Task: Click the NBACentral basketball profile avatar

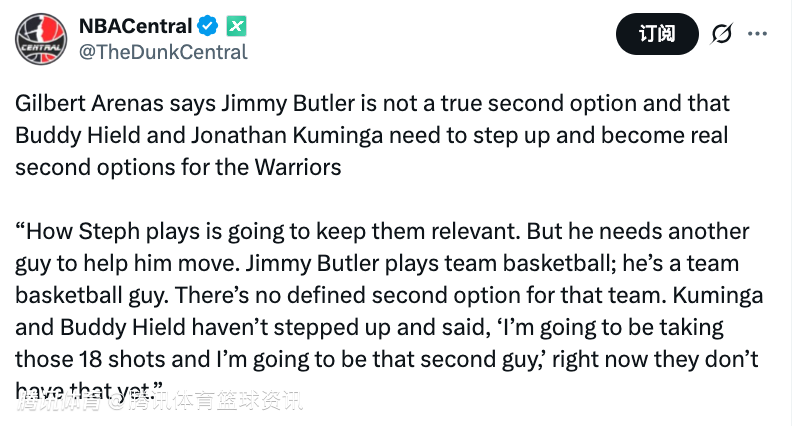Action: 40,40
